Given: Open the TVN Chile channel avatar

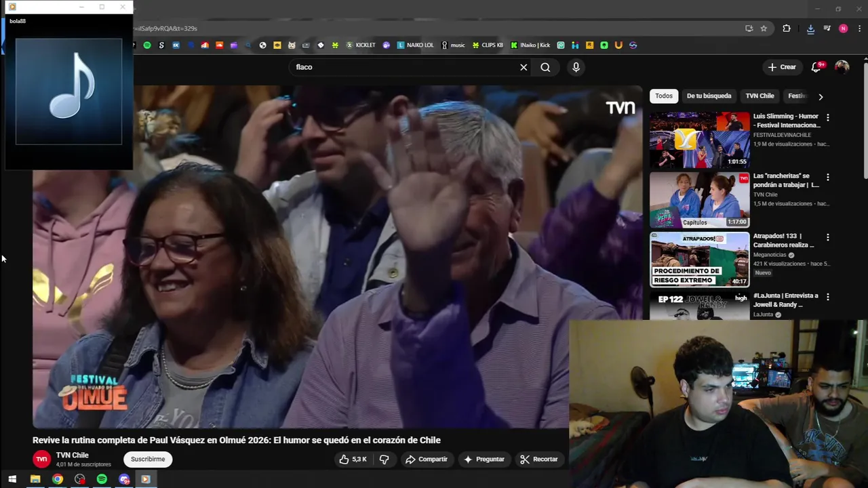Looking at the screenshot, I should coord(41,459).
